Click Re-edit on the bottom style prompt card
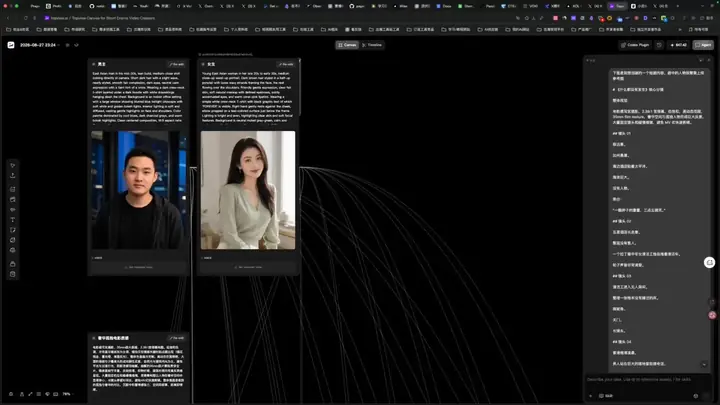The image size is (720, 405). (176, 338)
